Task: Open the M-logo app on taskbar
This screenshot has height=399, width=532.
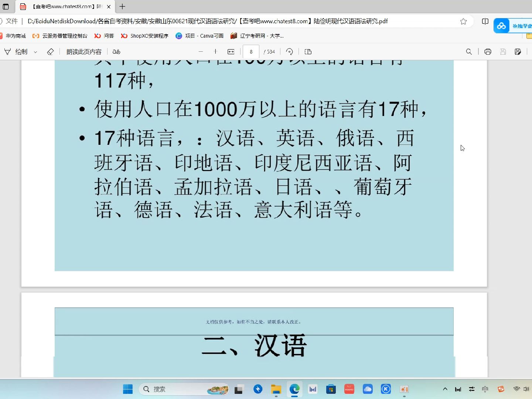Action: pyautogui.click(x=313, y=389)
